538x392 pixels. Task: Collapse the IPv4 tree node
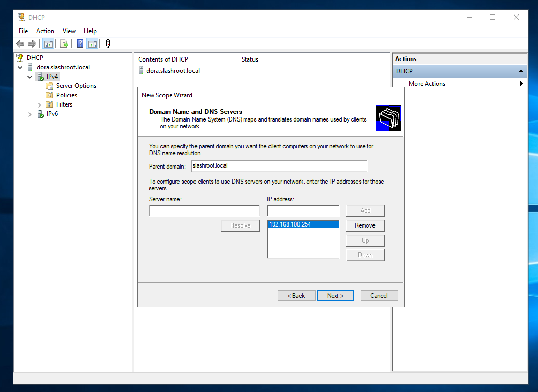[30, 77]
